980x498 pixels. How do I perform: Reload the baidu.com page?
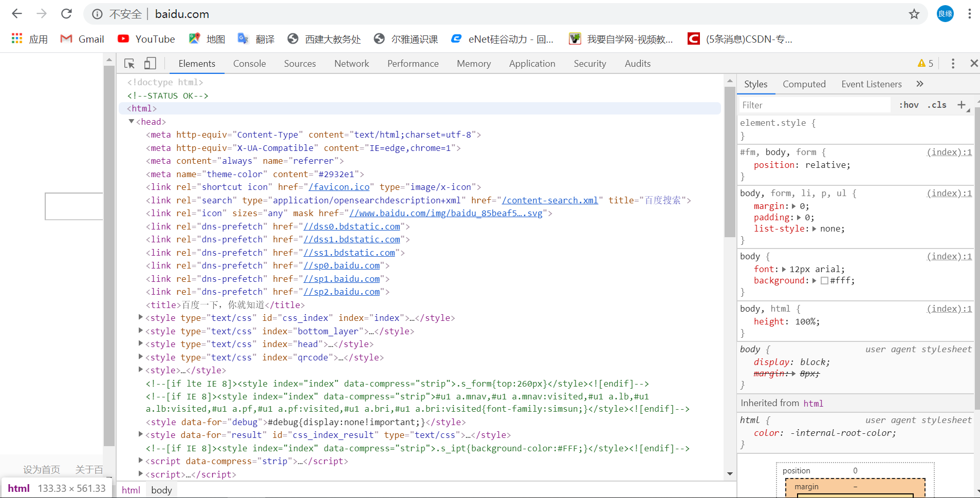coord(66,14)
